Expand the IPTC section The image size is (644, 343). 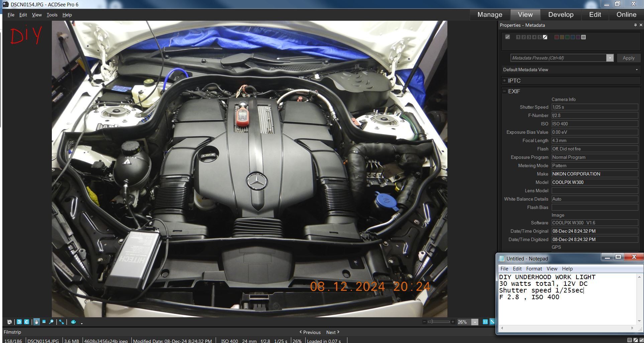pos(505,81)
